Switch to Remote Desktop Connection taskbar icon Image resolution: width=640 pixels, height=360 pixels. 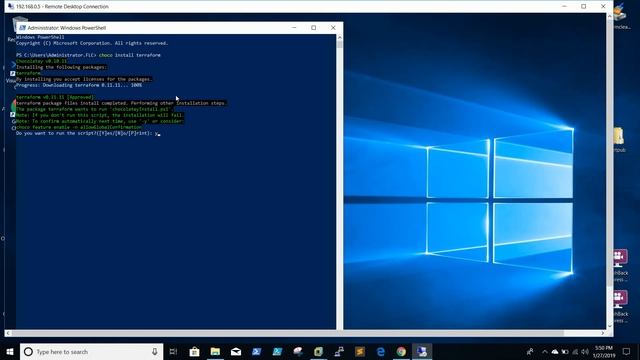click(x=422, y=351)
